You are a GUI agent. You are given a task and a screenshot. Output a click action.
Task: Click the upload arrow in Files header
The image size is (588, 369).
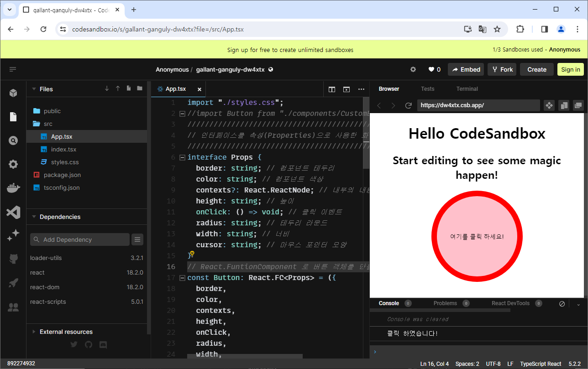point(118,88)
